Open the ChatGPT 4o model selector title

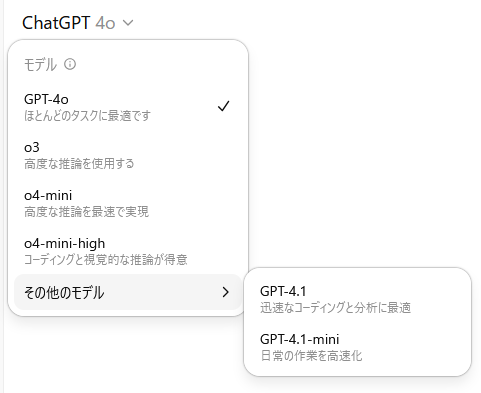pyautogui.click(x=78, y=23)
